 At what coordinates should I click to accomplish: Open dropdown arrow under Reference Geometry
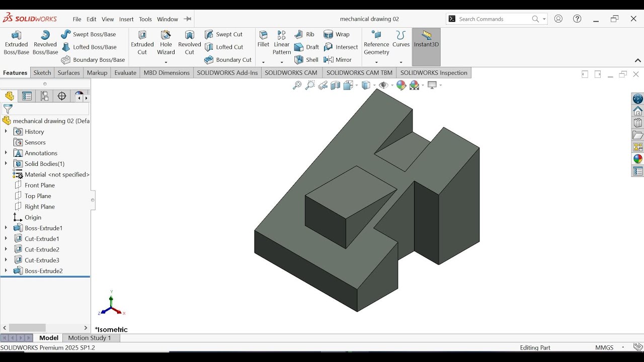[x=376, y=62]
